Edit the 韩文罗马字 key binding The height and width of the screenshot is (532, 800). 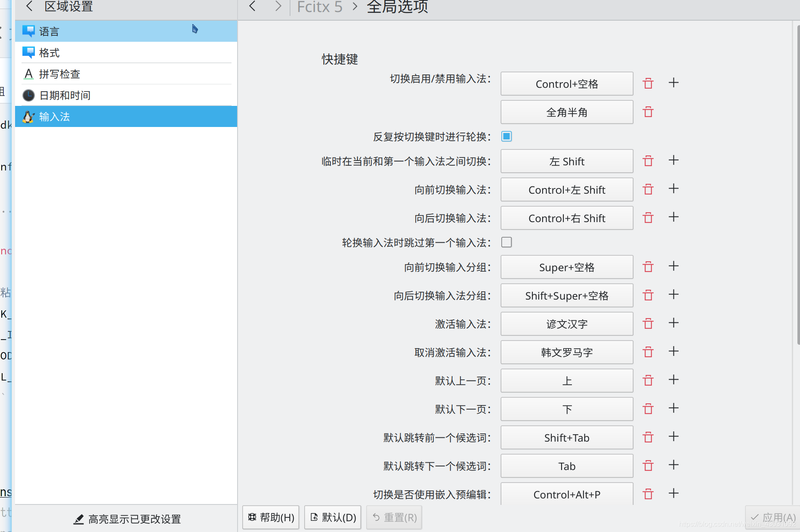click(567, 352)
